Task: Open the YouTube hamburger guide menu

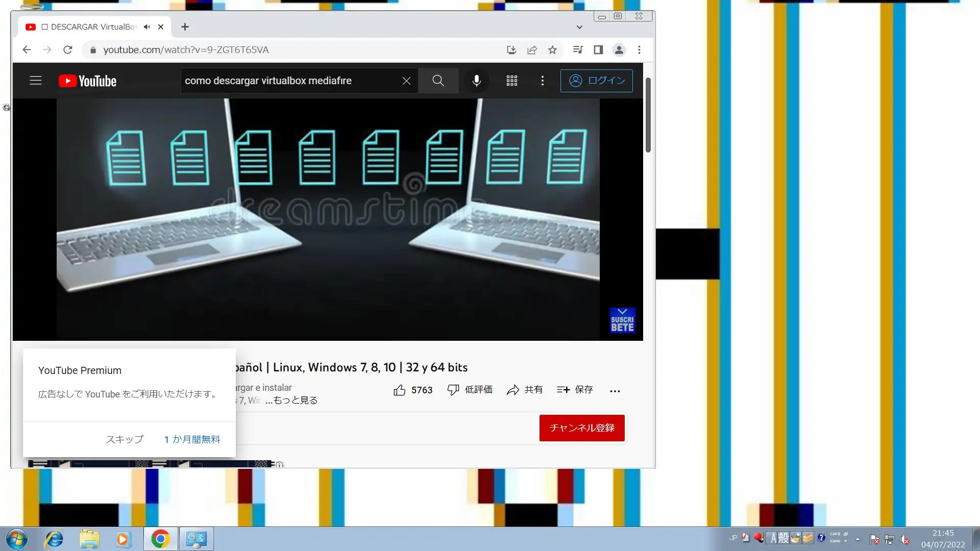Action: 36,81
